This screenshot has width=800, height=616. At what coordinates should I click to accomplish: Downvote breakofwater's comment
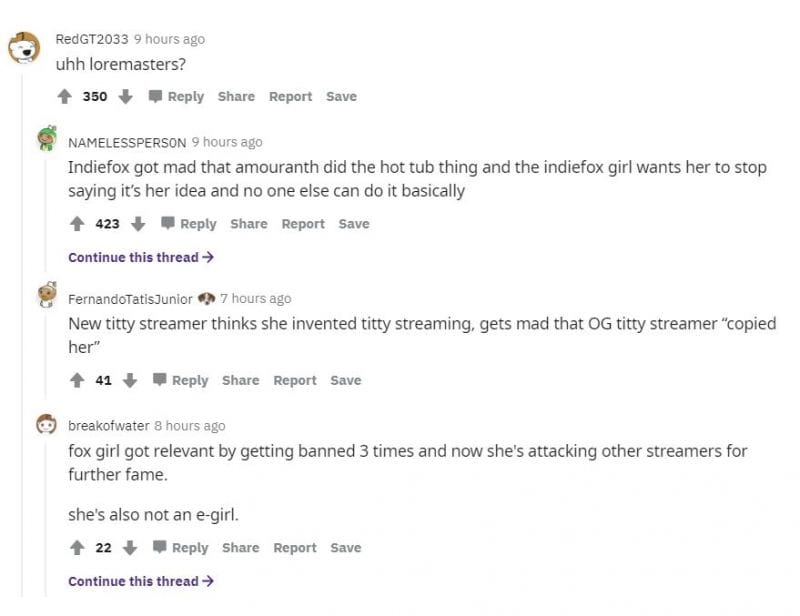click(131, 548)
